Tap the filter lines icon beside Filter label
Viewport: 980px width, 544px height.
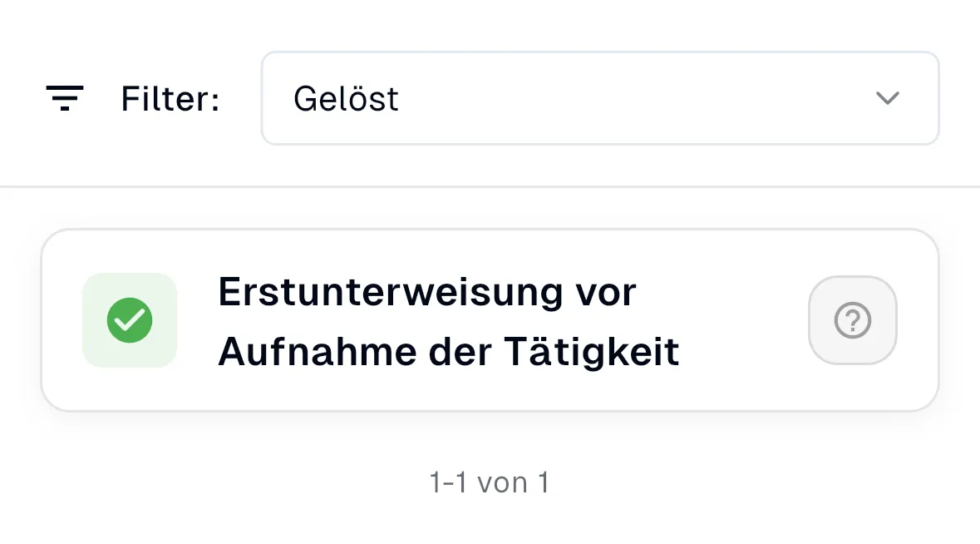(65, 98)
